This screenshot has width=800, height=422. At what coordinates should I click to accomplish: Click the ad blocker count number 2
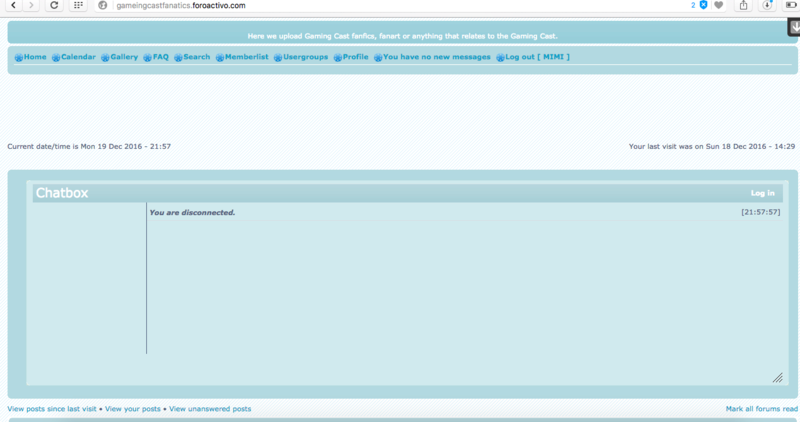click(693, 5)
